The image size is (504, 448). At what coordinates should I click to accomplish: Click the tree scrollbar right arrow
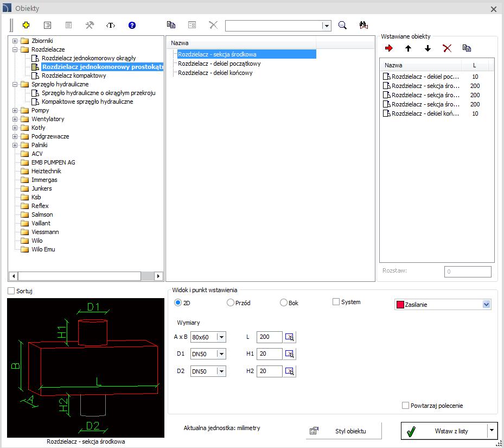(x=158, y=276)
